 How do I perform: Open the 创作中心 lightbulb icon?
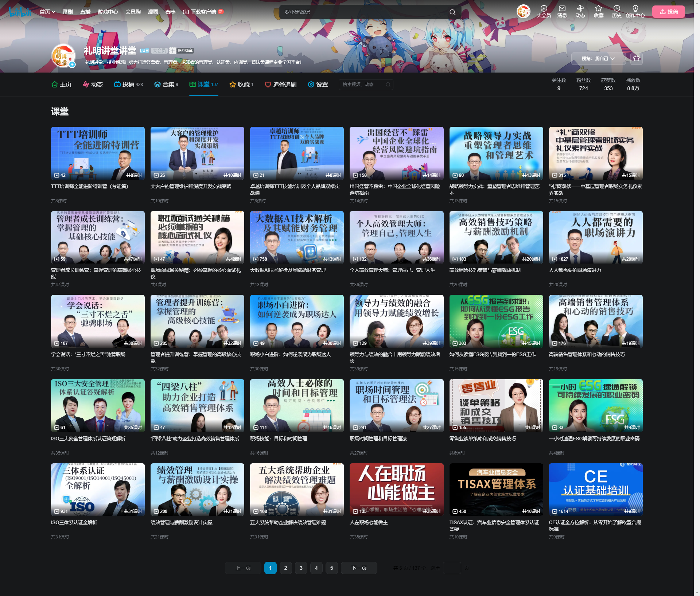(x=635, y=9)
